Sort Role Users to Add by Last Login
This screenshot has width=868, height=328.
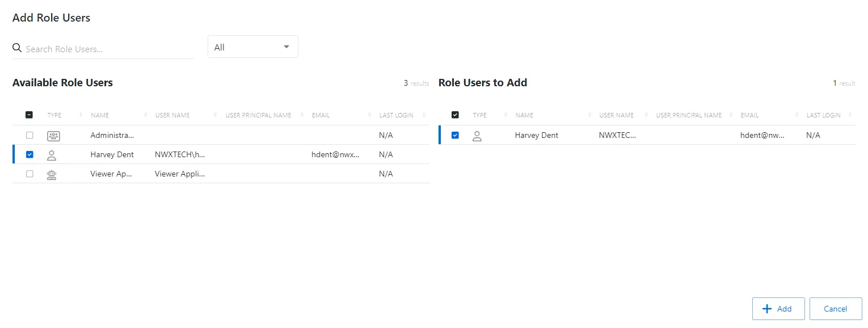pos(824,115)
